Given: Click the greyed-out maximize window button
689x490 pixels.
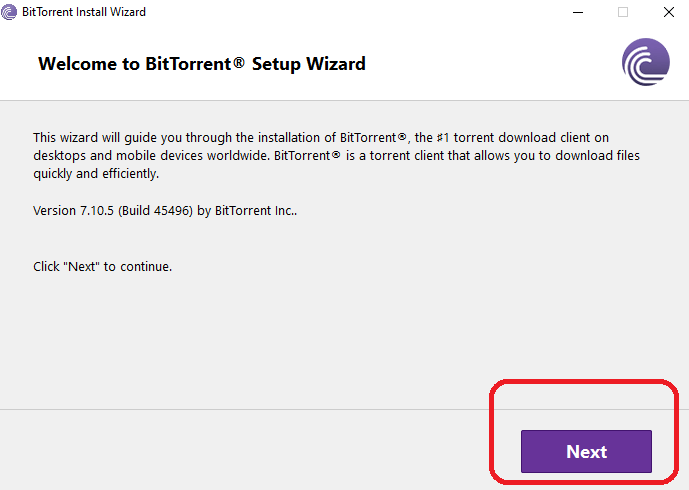Looking at the screenshot, I should [623, 12].
